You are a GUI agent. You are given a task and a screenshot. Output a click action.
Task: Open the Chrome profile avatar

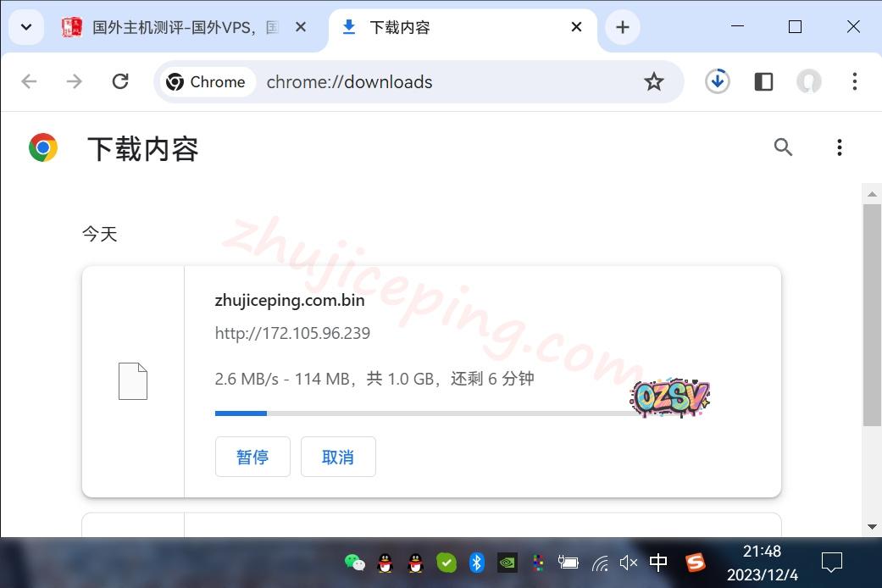(x=808, y=81)
